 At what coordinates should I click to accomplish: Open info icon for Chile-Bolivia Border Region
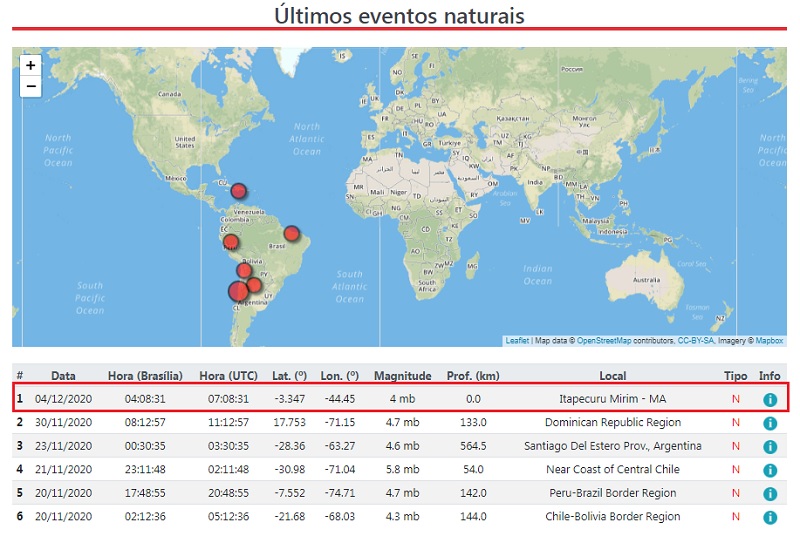[x=769, y=517]
